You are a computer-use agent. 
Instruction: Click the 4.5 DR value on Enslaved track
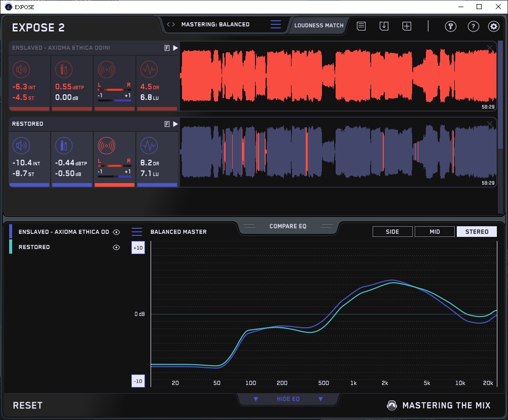(x=150, y=87)
